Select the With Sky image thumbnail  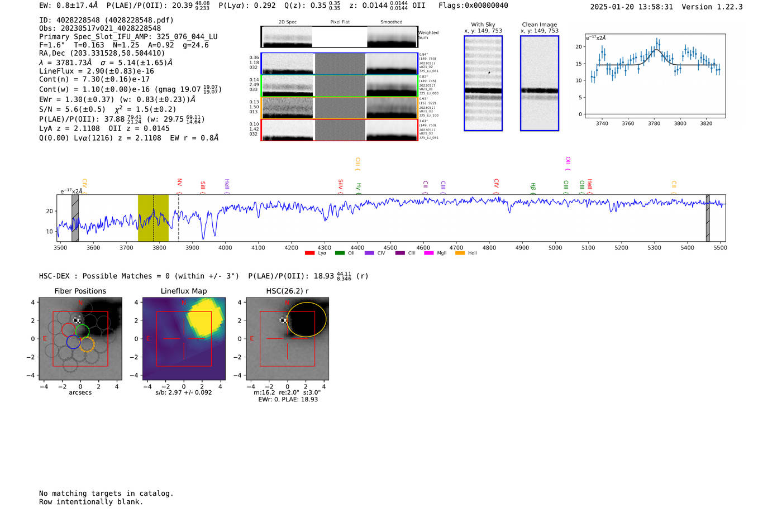click(x=483, y=83)
